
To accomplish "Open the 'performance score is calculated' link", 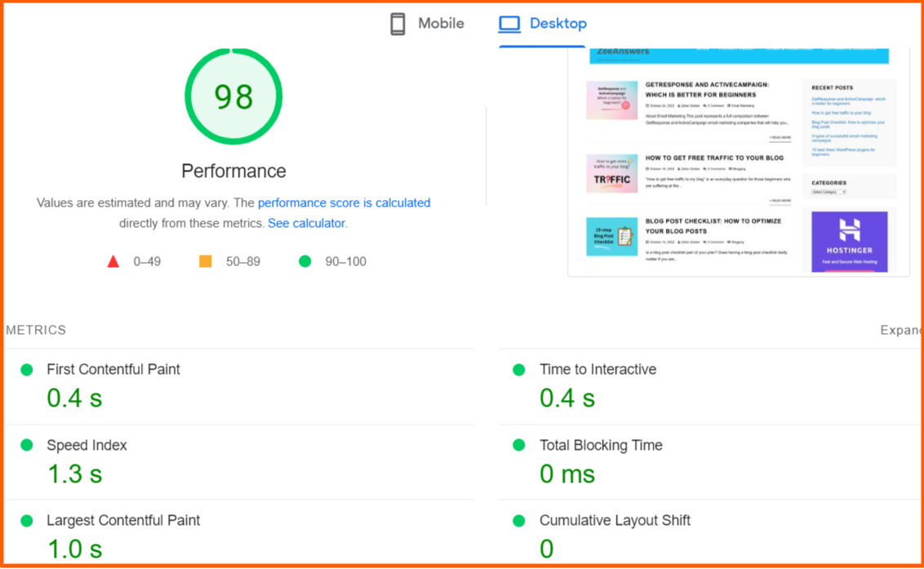I will click(344, 202).
